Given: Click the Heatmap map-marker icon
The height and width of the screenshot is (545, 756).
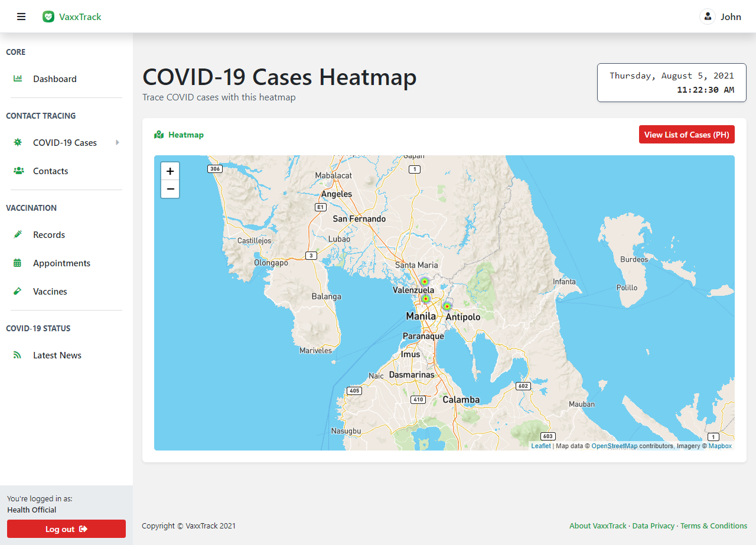Looking at the screenshot, I should 159,135.
